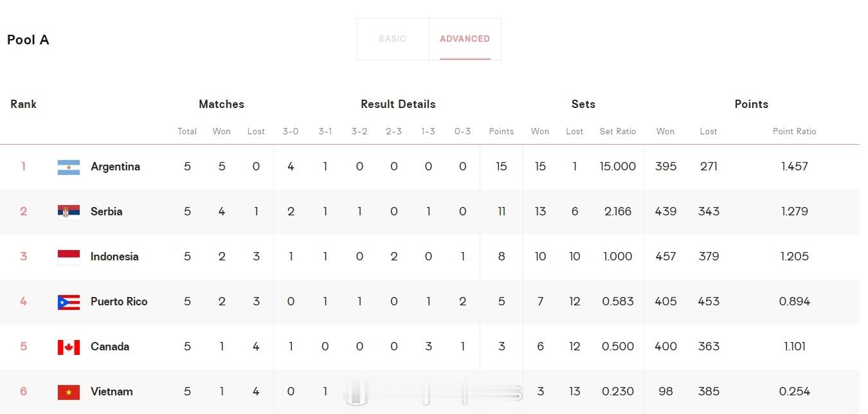Click the Pool A heading

coord(28,40)
